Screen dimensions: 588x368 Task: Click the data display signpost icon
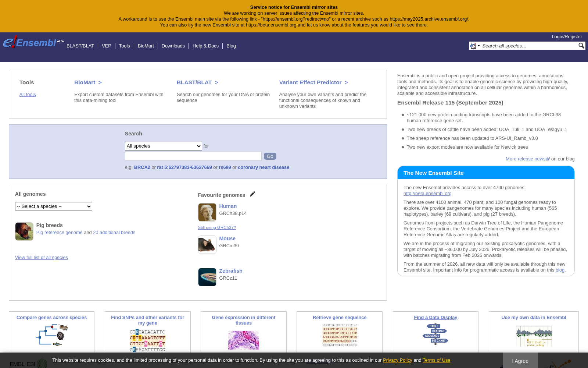(435, 334)
